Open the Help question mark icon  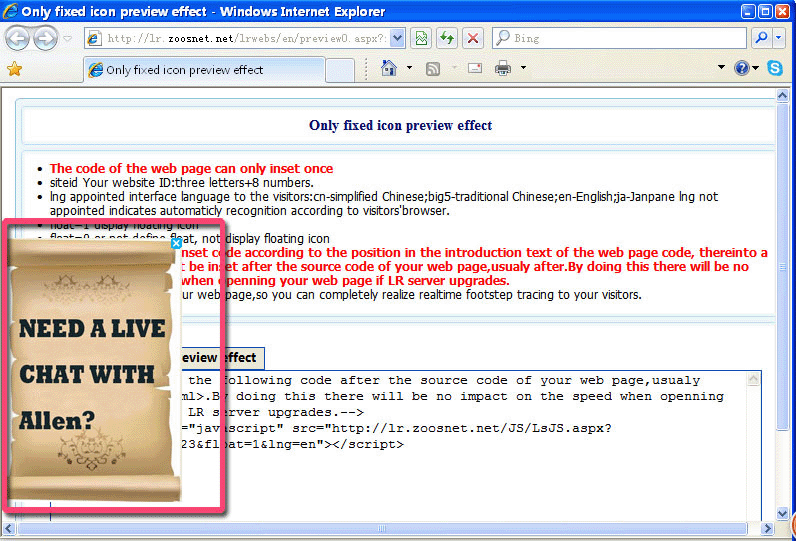pos(742,68)
